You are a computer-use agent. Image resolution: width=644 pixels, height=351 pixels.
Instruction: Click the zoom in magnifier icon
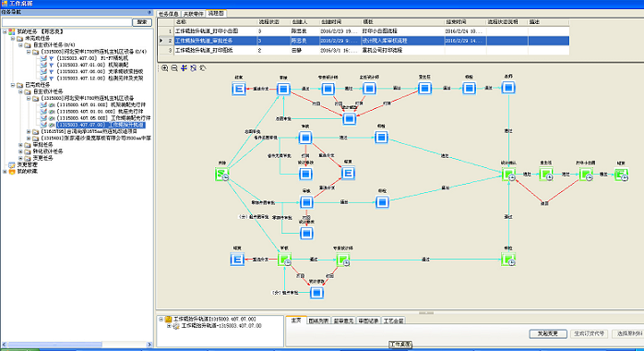(165, 68)
